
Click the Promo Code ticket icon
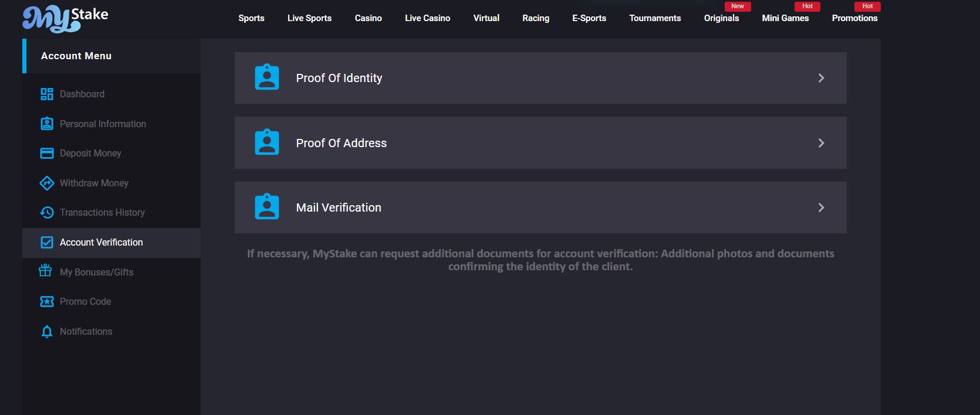pyautogui.click(x=47, y=301)
